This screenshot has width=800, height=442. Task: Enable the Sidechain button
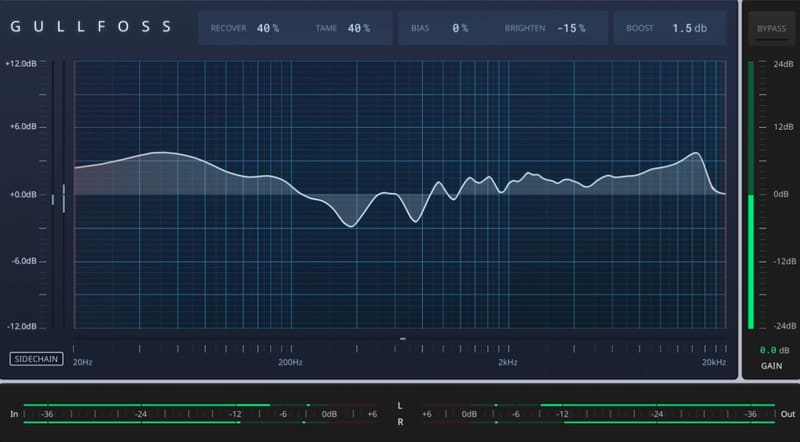coord(36,359)
